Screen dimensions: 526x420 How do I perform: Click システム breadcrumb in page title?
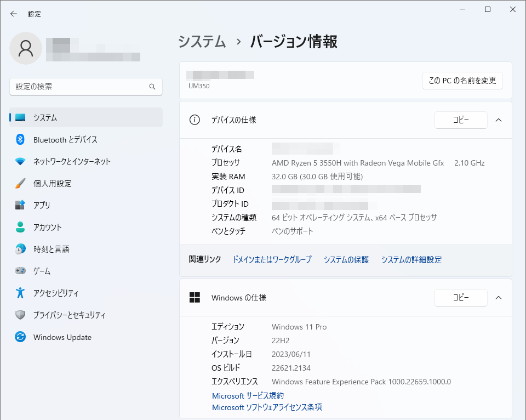202,42
